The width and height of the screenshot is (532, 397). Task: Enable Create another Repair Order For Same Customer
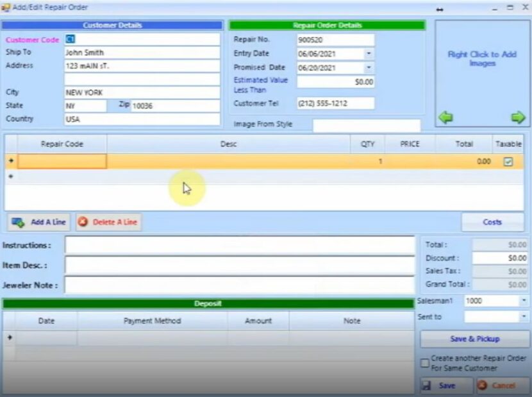point(424,363)
